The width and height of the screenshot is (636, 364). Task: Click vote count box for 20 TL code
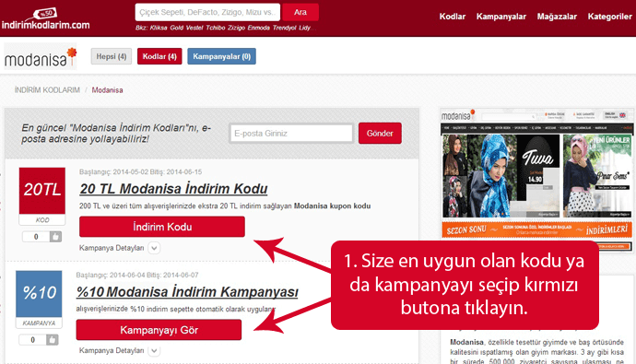pyautogui.click(x=36, y=237)
